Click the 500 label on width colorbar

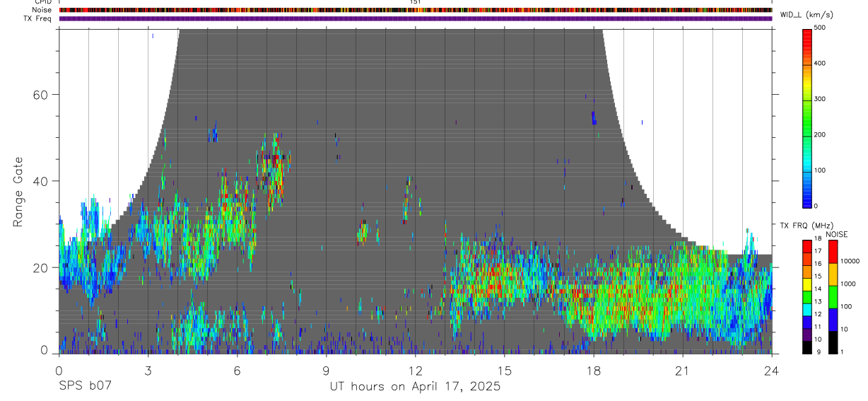point(821,28)
